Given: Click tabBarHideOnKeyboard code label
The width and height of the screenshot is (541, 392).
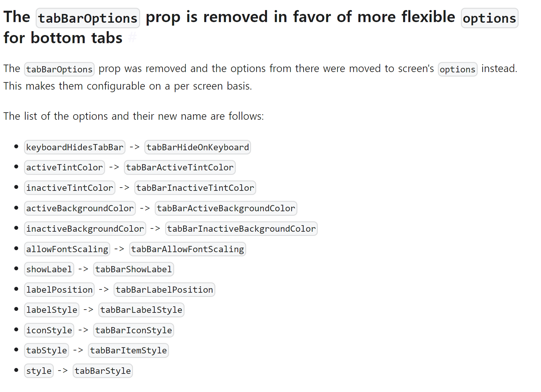Looking at the screenshot, I should coord(198,147).
